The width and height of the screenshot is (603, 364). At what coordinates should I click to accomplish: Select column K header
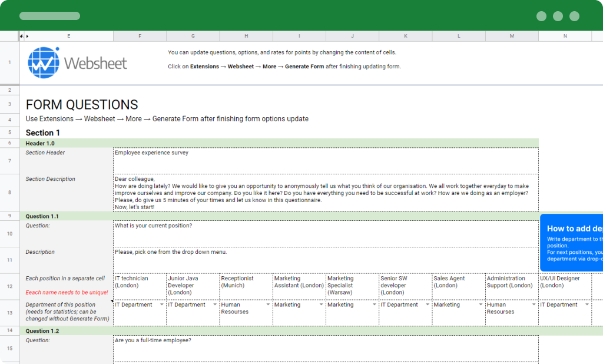pos(406,36)
